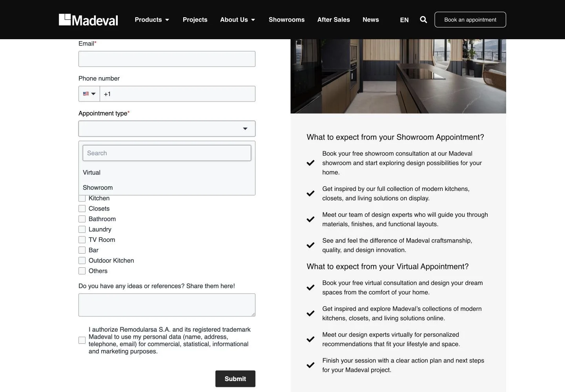This screenshot has width=565, height=392.
Task: Submit the appointment form
Action: pos(235,379)
